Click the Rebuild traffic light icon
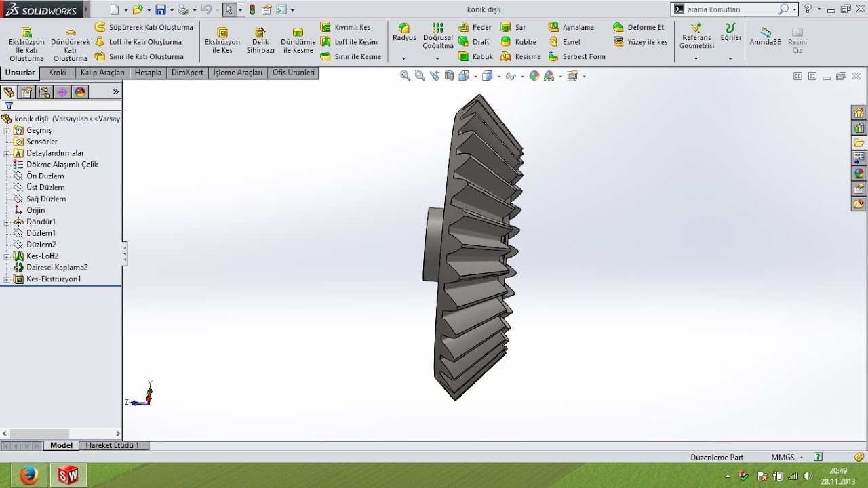 [252, 9]
